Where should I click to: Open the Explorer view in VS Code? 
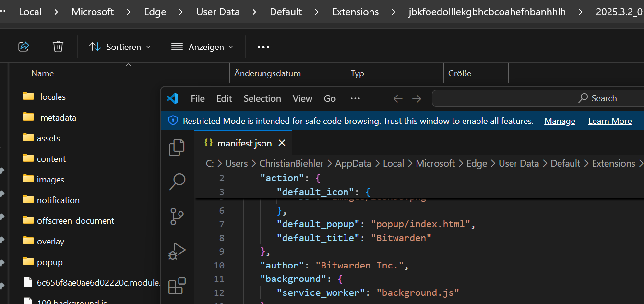pos(177,147)
